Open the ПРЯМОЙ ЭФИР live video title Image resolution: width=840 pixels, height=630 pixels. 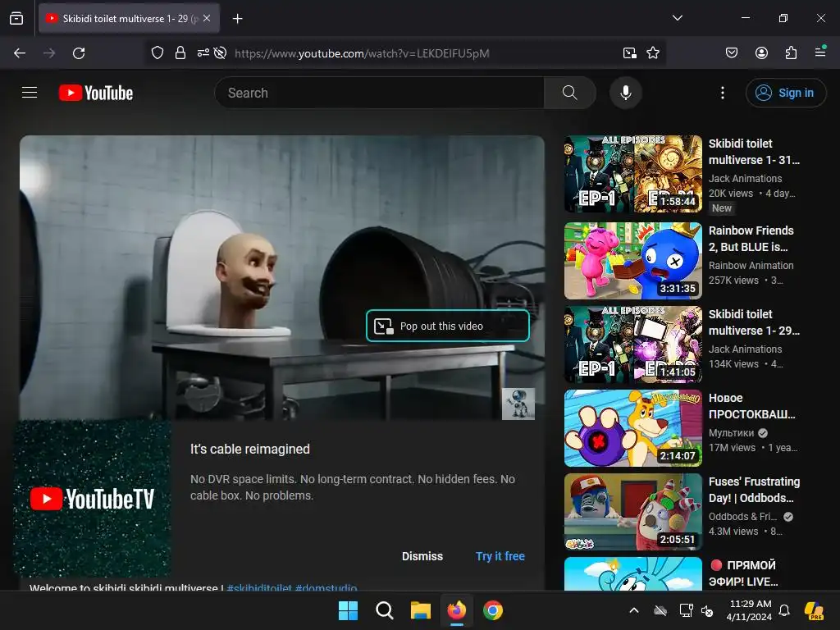(x=743, y=573)
